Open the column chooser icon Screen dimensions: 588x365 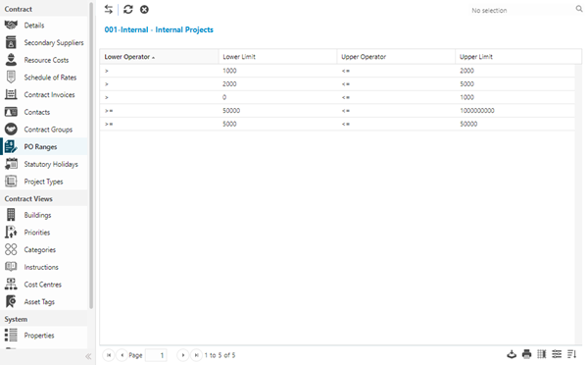click(x=542, y=354)
